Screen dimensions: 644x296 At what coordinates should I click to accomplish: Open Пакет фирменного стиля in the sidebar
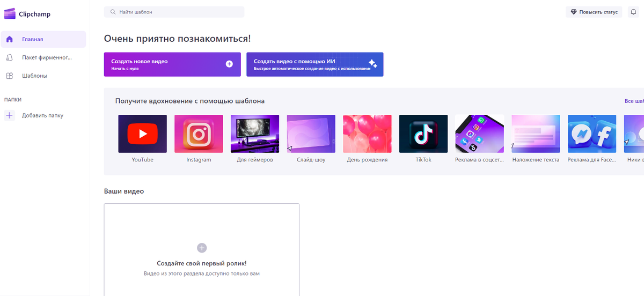click(43, 57)
